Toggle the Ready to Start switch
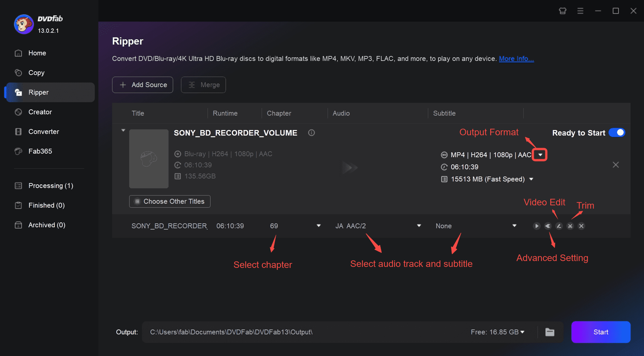This screenshot has height=356, width=644. (617, 133)
